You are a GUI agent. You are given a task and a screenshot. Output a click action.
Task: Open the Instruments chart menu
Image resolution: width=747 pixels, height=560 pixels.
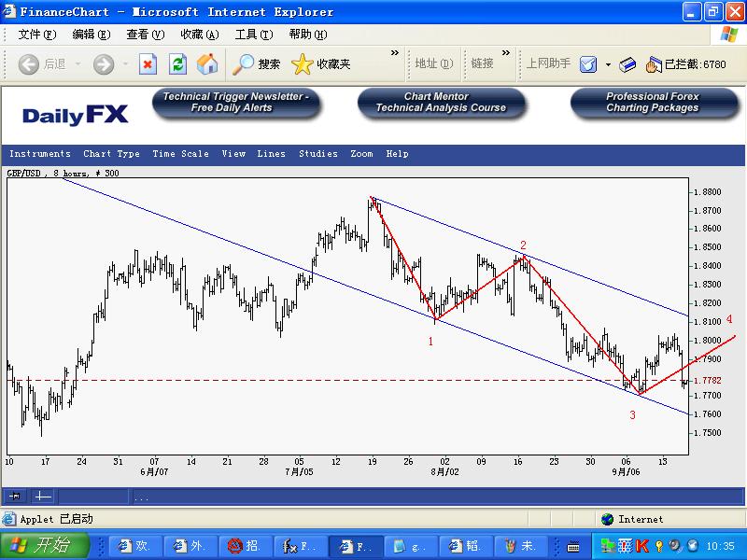point(40,154)
